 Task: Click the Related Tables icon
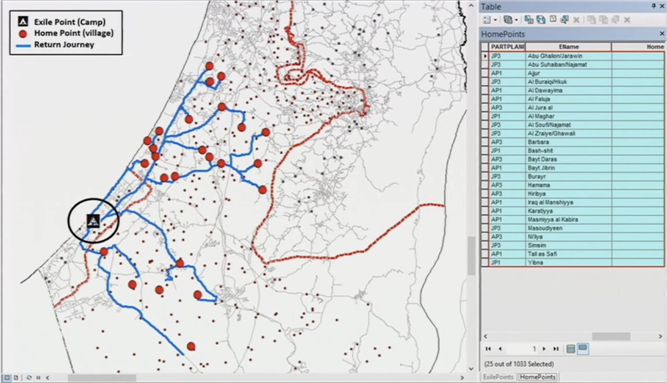tap(508, 20)
